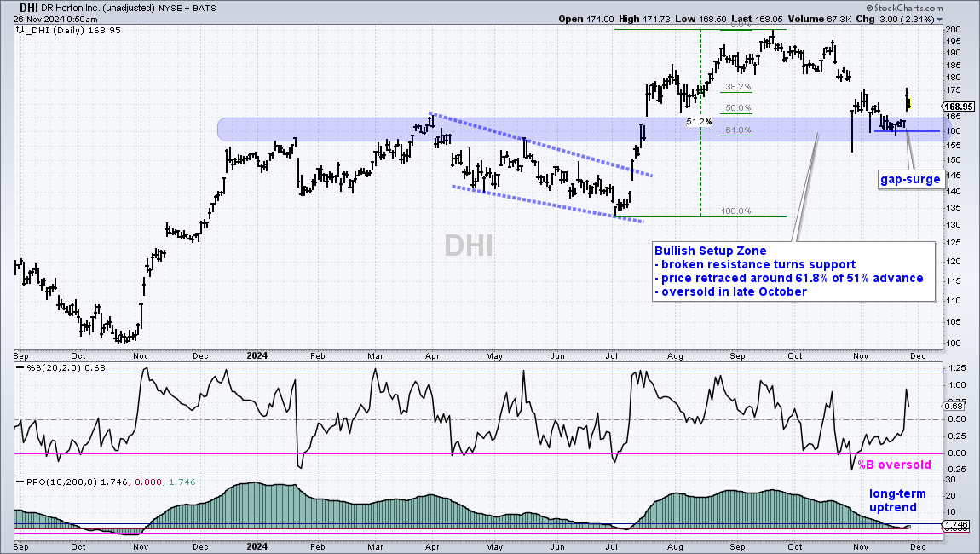The image size is (980, 554).
Task: Click the 'gap-surge' annotation label
Action: pos(910,180)
